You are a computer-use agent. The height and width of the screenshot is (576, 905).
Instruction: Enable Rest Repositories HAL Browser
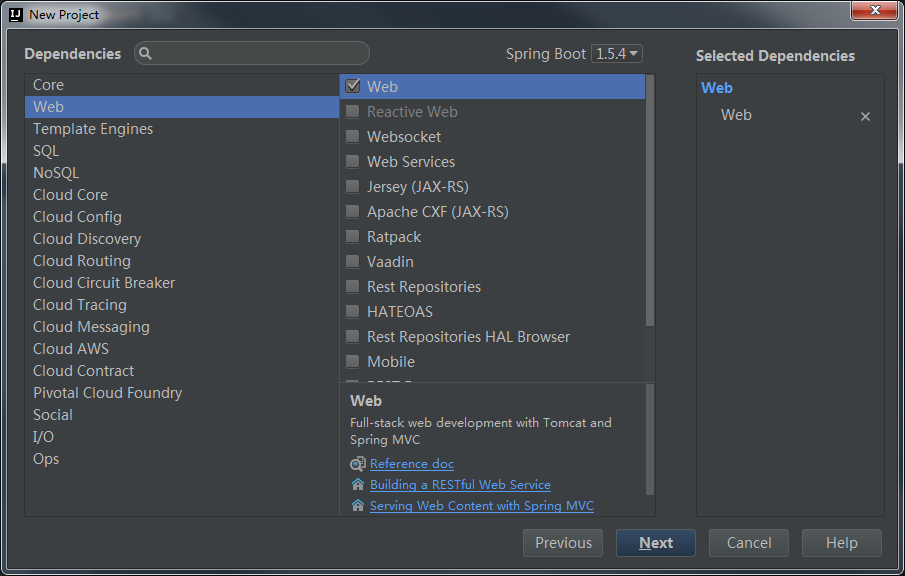pos(353,336)
